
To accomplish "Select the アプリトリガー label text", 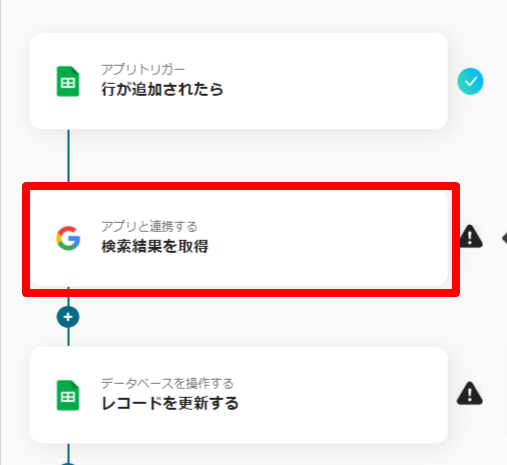I will pyautogui.click(x=143, y=69).
